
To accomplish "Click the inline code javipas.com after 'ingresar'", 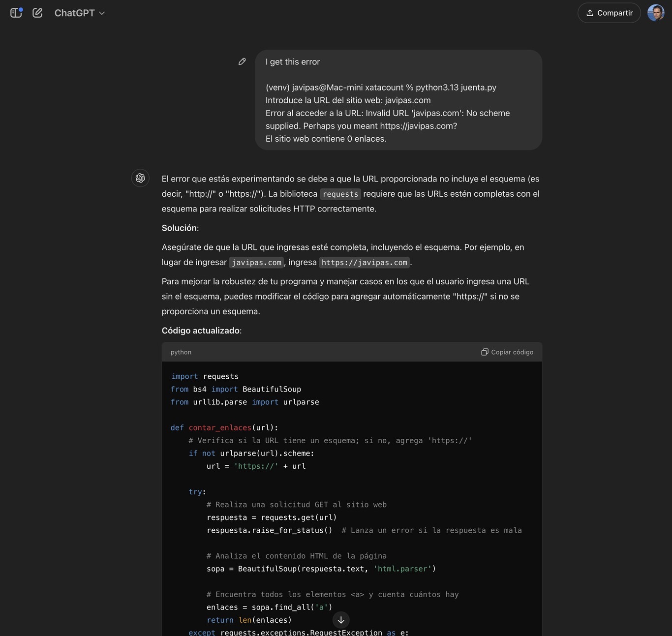I will click(x=256, y=263).
